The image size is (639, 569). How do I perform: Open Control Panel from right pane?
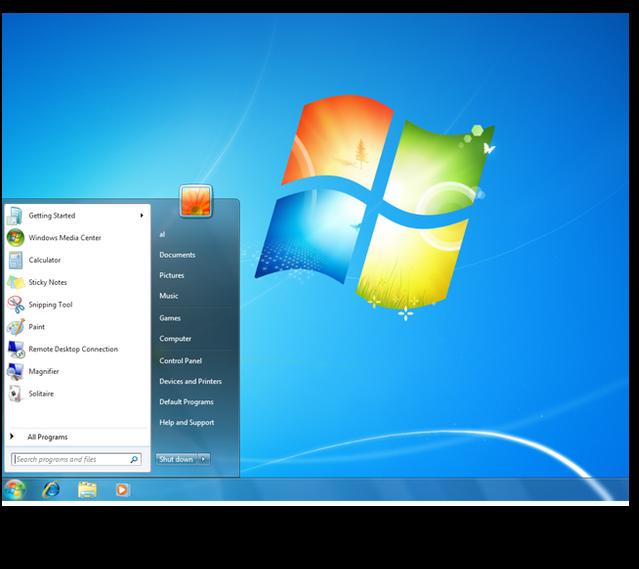(x=180, y=360)
